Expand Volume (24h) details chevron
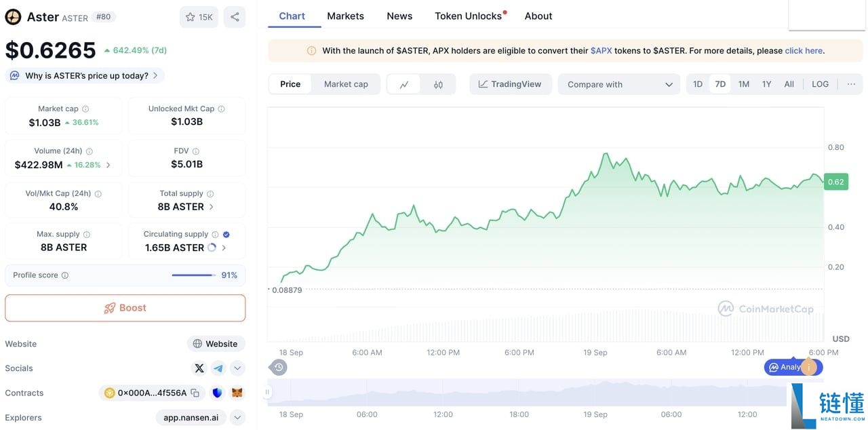Screen dimensions: 868x430 click(x=108, y=165)
